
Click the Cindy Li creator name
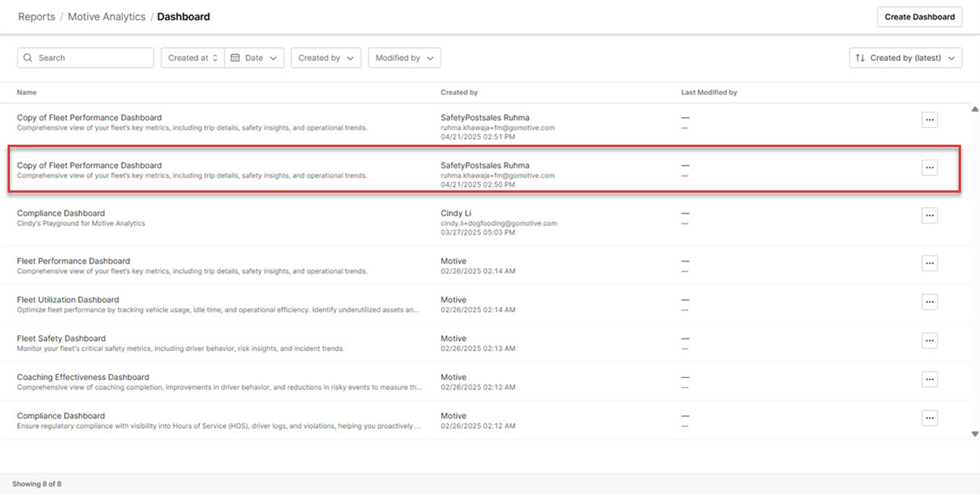click(456, 213)
